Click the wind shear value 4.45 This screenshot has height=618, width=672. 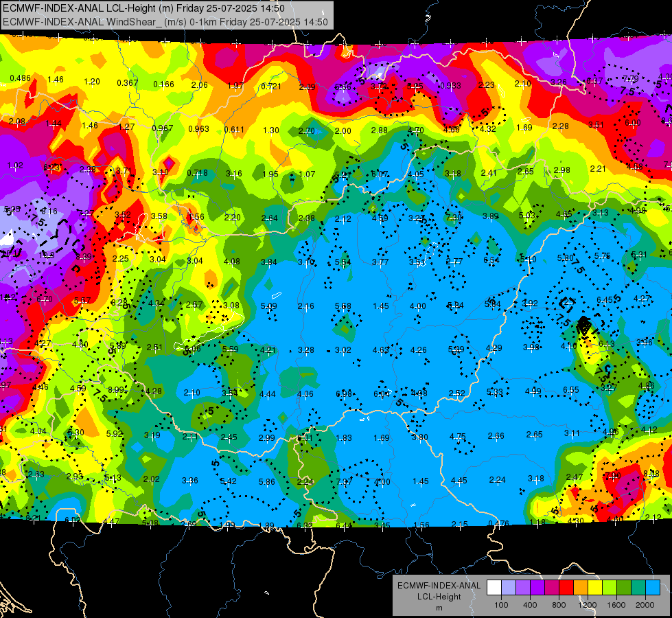459,481
